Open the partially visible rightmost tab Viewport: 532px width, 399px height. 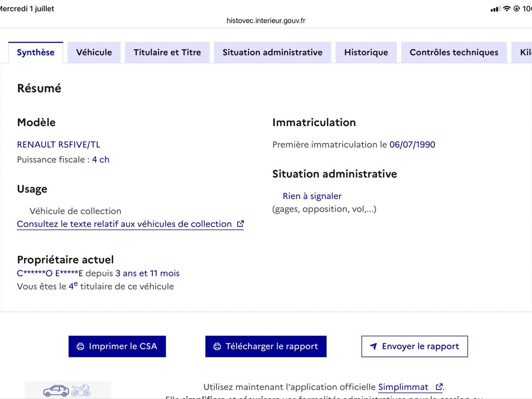click(522, 52)
